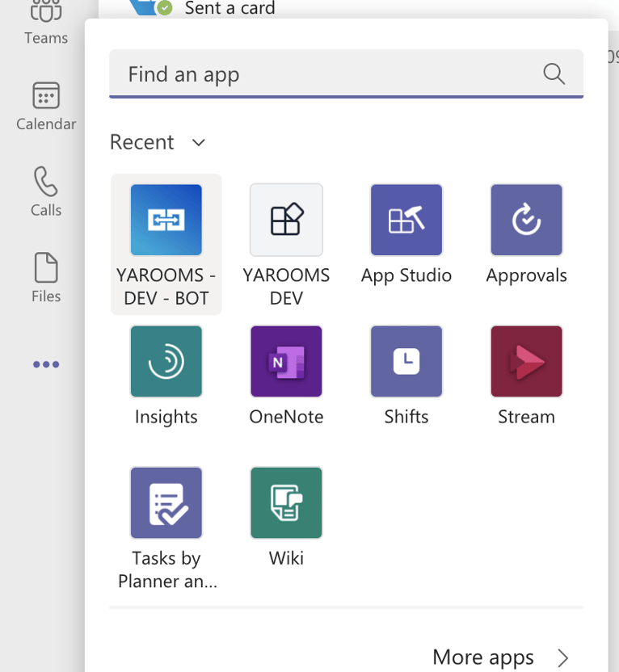Open Tasks by Planner
Image resolution: width=619 pixels, height=672 pixels.
pos(166,502)
